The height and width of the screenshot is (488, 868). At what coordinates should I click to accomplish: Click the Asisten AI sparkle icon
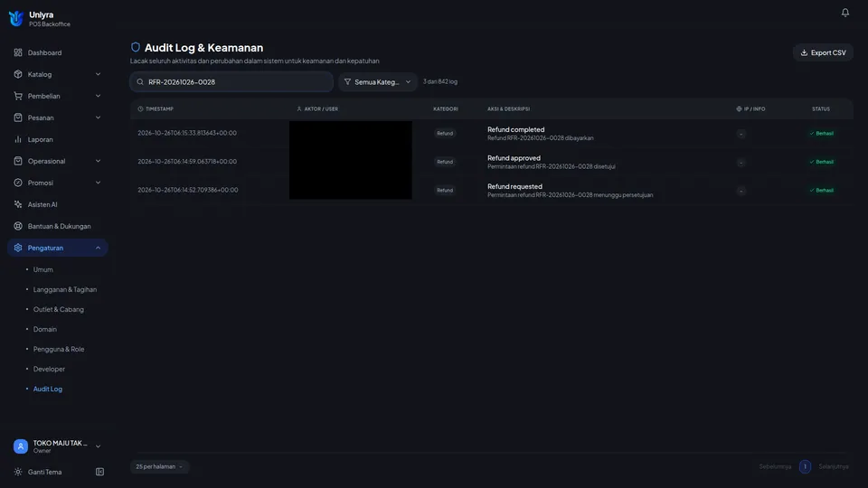(x=18, y=204)
